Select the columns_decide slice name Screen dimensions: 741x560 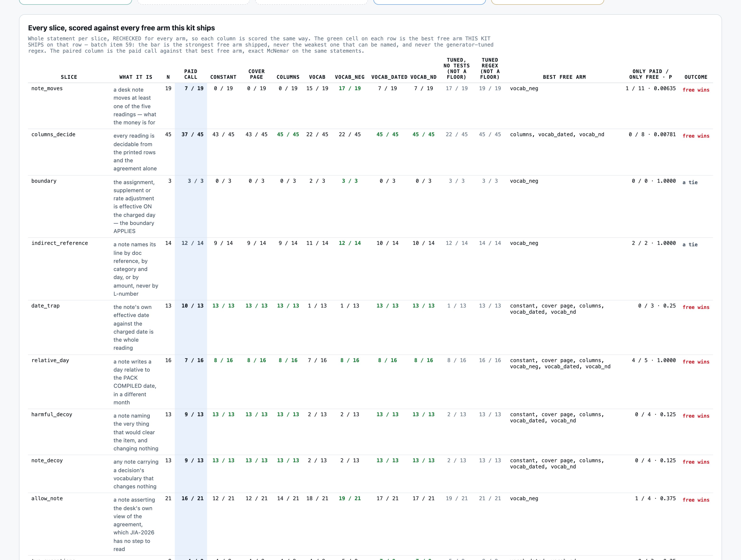click(53, 134)
